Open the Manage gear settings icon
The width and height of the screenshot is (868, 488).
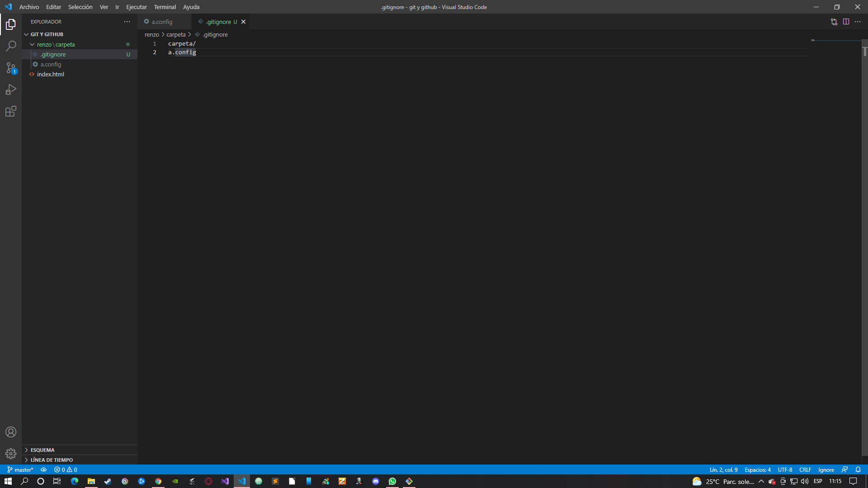(11, 453)
